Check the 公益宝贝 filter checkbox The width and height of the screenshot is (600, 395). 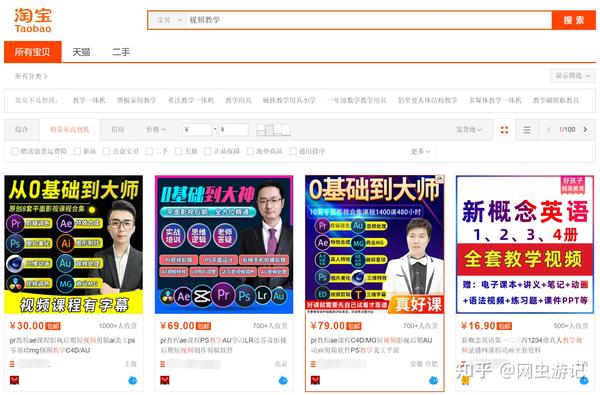coord(106,151)
